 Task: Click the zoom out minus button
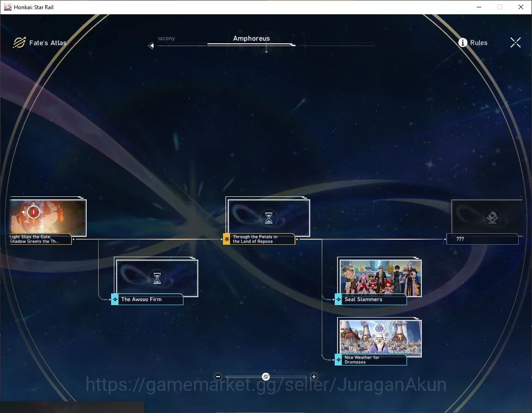pos(218,376)
